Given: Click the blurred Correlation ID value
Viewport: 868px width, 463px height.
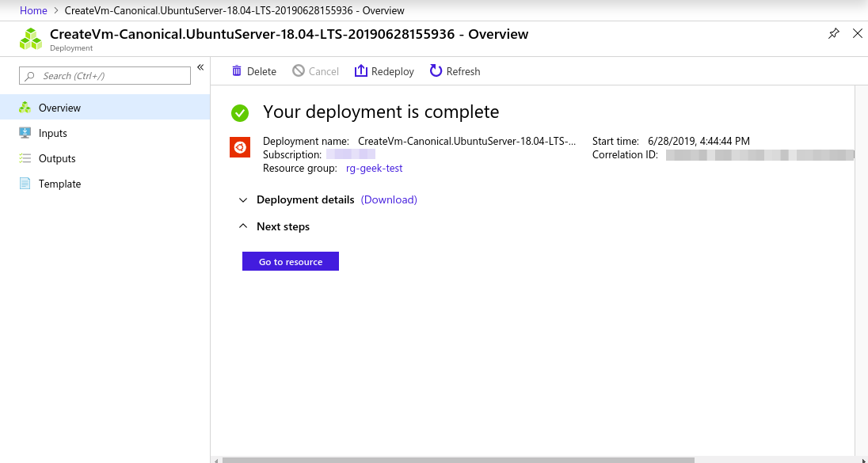Looking at the screenshot, I should [760, 155].
